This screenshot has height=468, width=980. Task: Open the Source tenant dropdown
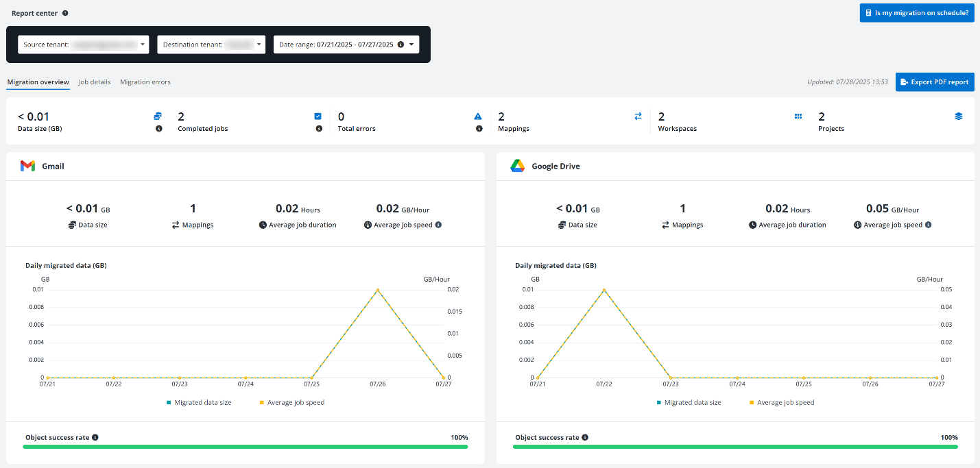pos(83,44)
